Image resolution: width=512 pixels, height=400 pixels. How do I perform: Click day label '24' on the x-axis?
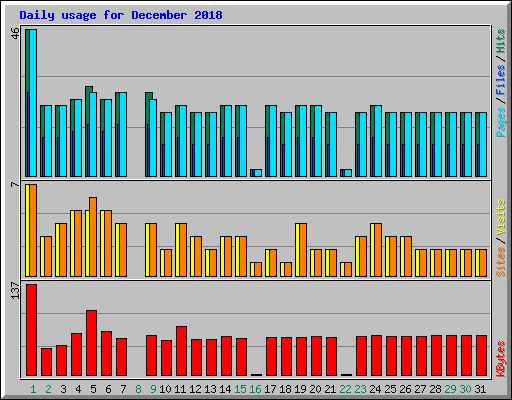click(375, 389)
